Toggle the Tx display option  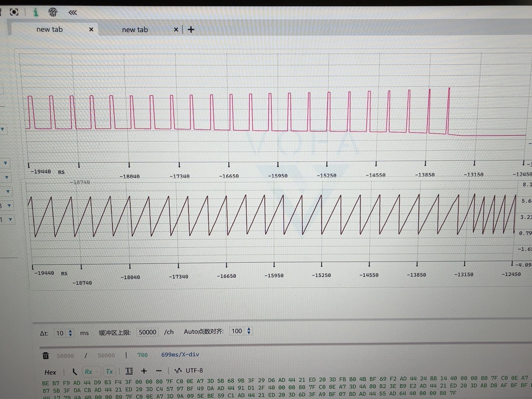(109, 371)
